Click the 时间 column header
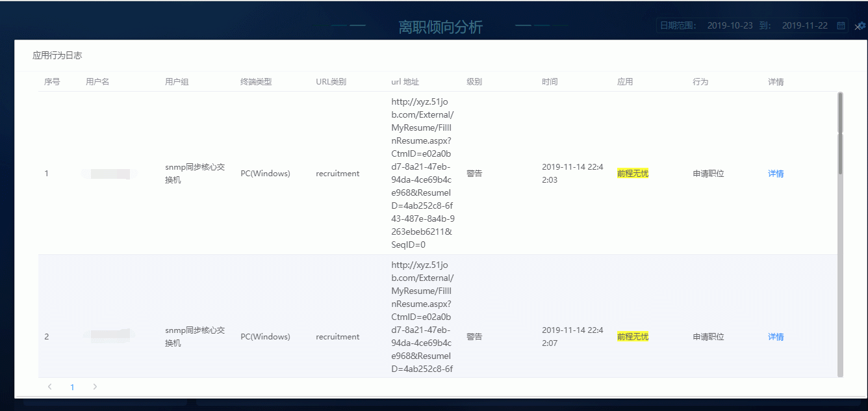 tap(550, 82)
